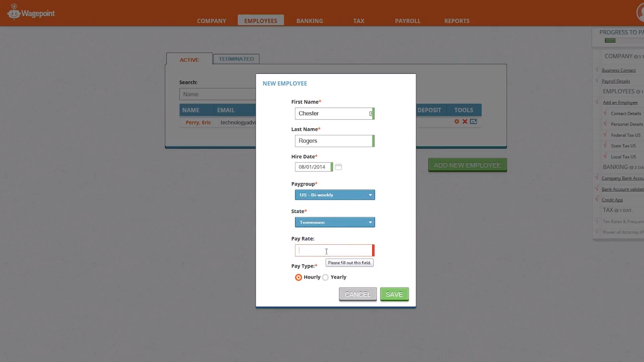Open the paystub icon in the Tools column
This screenshot has height=362, width=644.
pyautogui.click(x=473, y=121)
